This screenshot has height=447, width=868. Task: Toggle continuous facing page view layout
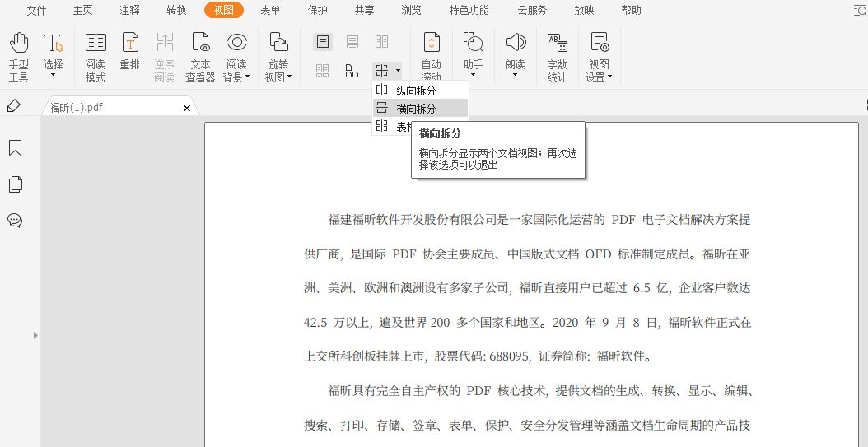323,70
